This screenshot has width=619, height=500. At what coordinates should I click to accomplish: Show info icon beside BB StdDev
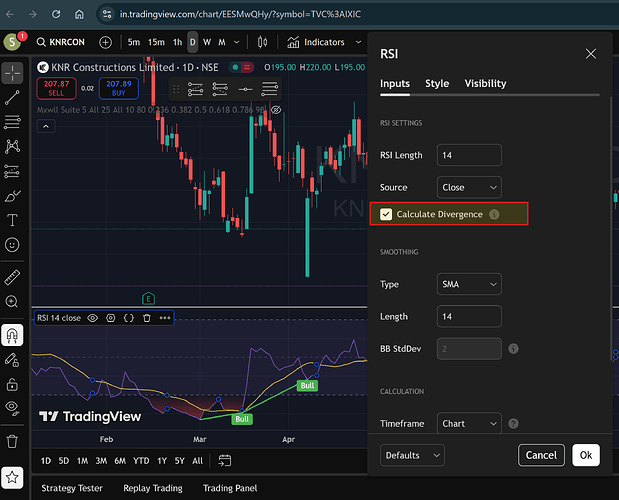coord(513,349)
